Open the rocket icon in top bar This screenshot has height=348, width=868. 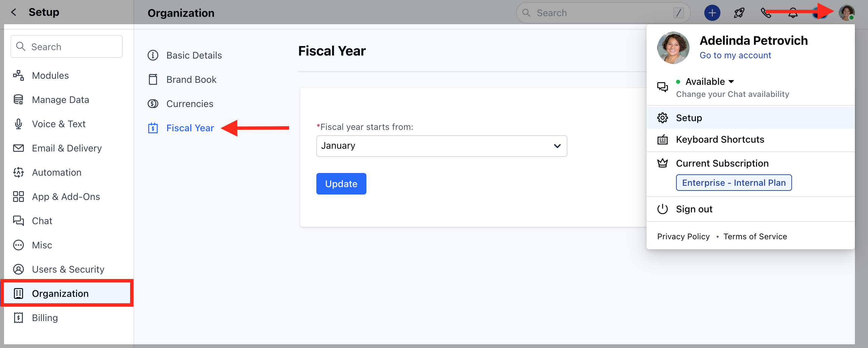739,13
